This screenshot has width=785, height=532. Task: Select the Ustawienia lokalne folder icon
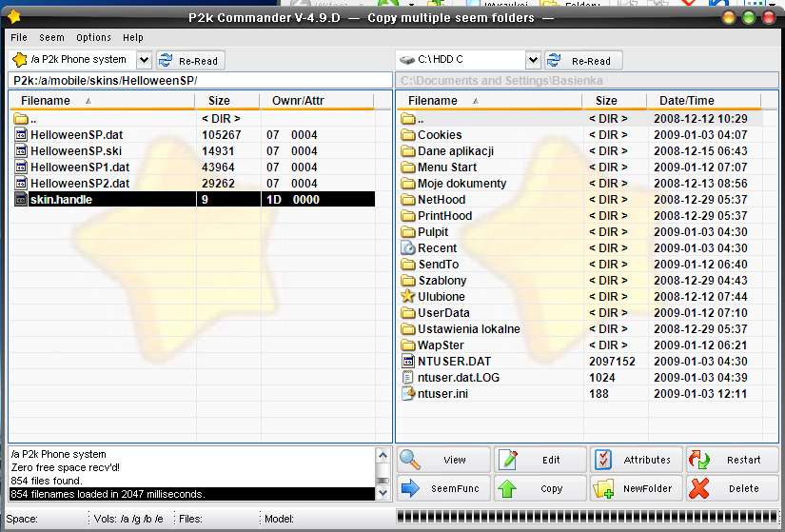(408, 329)
